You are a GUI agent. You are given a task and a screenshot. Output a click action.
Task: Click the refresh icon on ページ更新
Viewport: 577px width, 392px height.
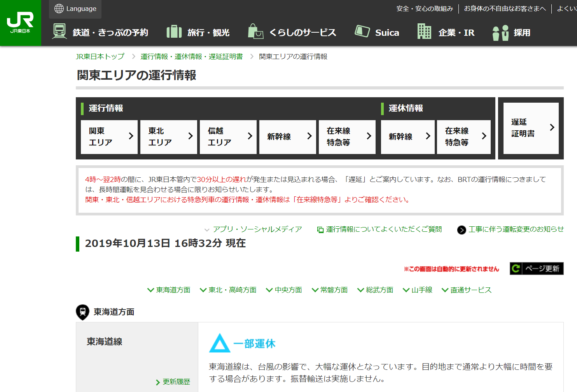pyautogui.click(x=516, y=268)
